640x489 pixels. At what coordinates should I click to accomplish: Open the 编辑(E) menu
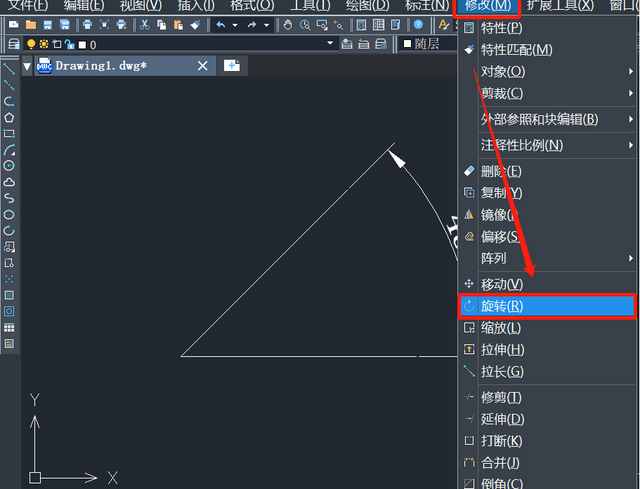(84, 6)
